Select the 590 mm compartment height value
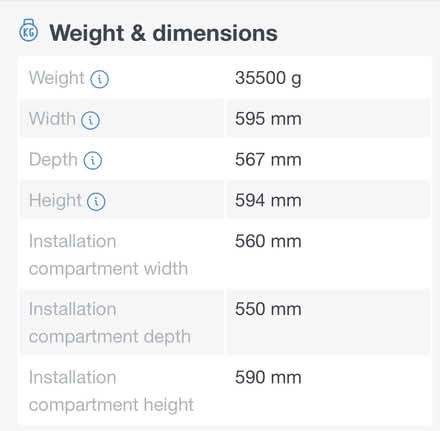 point(268,377)
